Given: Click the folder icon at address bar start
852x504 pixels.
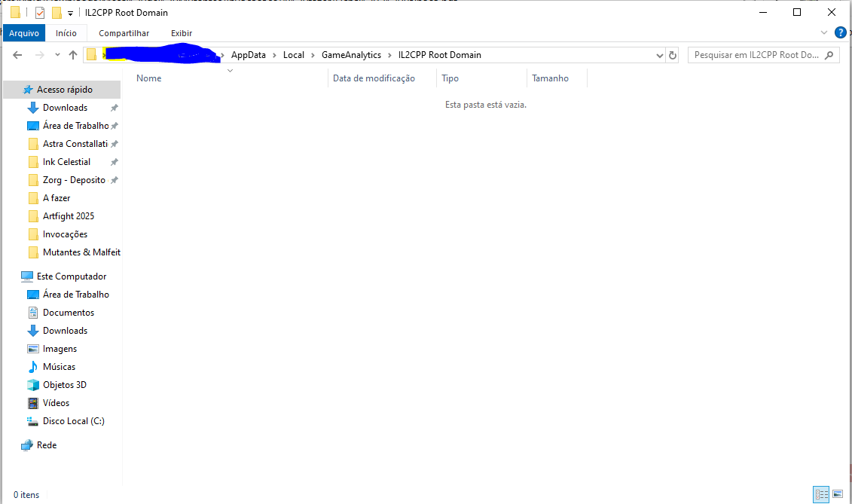Looking at the screenshot, I should tap(91, 55).
